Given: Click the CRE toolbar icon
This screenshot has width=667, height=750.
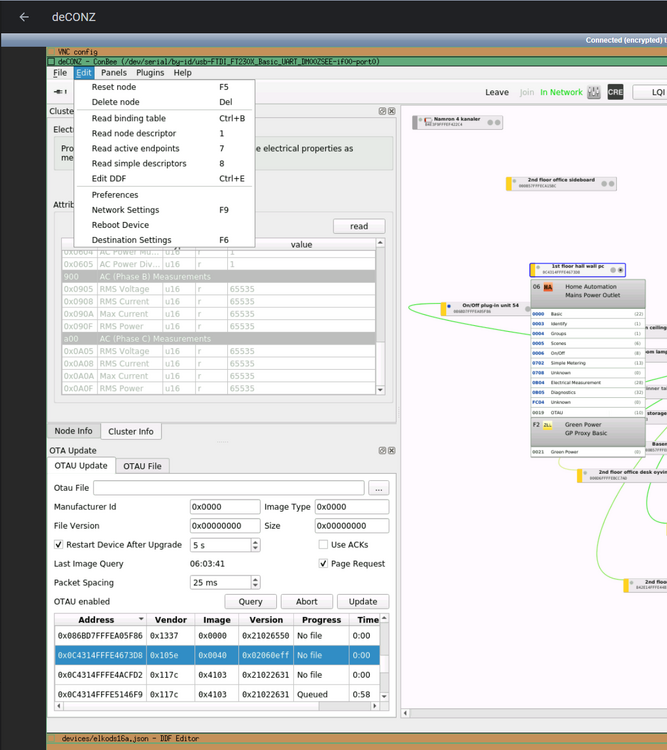Looking at the screenshot, I should (615, 92).
